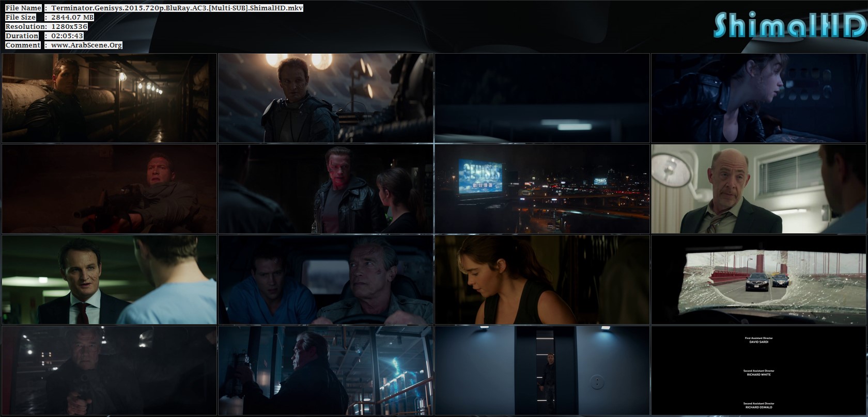Open thumbnail of man in pipe-lined tunnel
868x417 pixels.
[109, 98]
